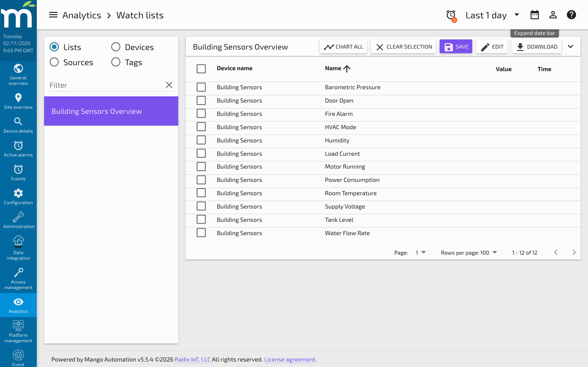The height and width of the screenshot is (367, 588).
Task: Check the select-all checkbox in the table header
Action: point(201,69)
